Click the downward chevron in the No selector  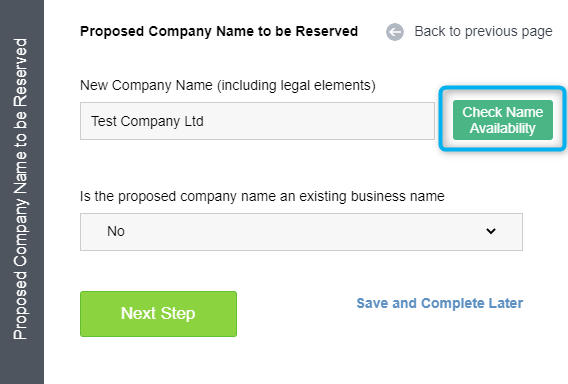click(x=491, y=231)
